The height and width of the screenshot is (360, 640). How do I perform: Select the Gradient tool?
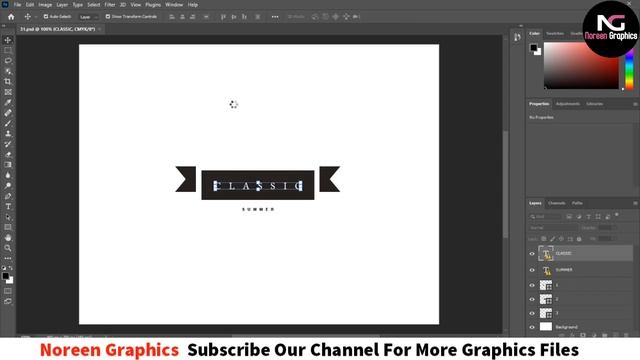[8, 165]
